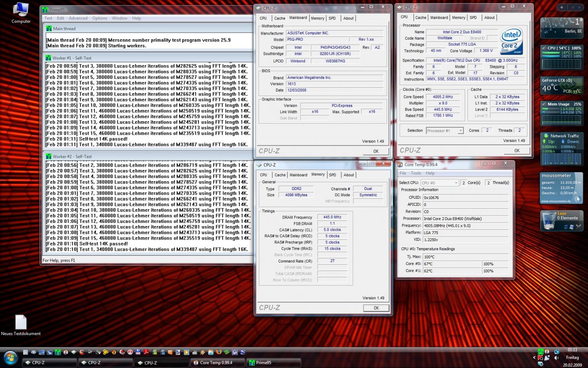Launch Core Temp from quick launch bar
The height and width of the screenshot is (368, 588).
66,352
